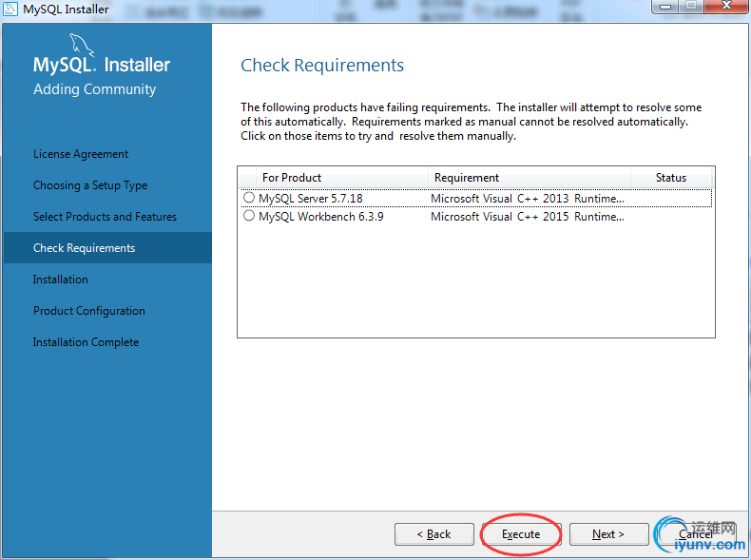751x560 pixels.
Task: Open the Choosing a Setup Type step
Action: [x=90, y=185]
